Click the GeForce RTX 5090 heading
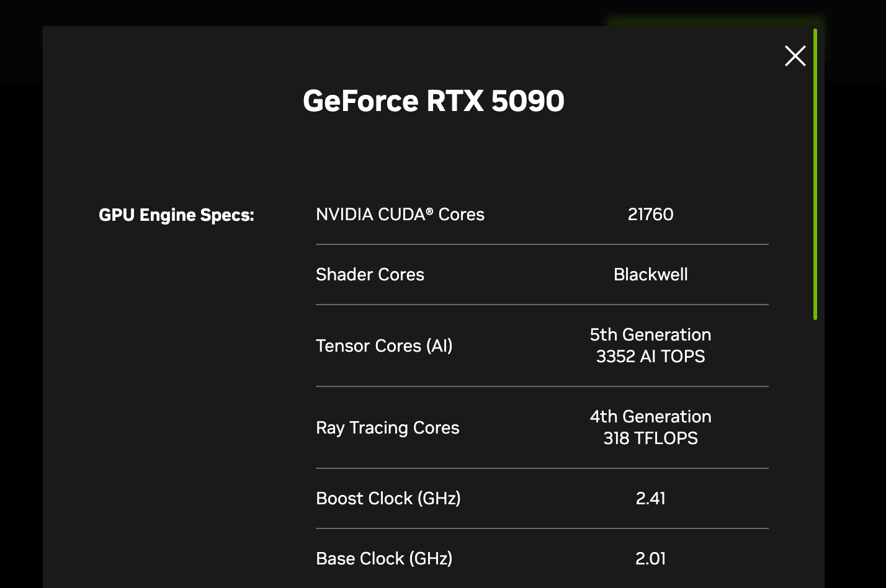The height and width of the screenshot is (588, 886). coord(433,101)
